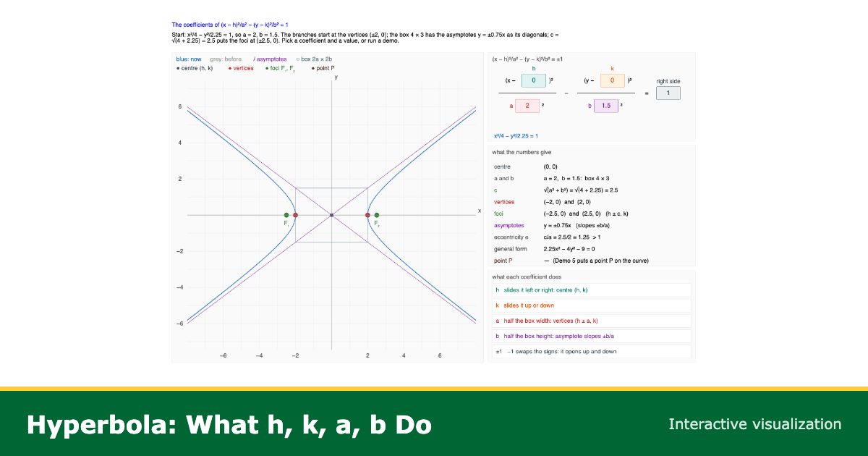Click the centre point at the origin
Viewport: 868px width, 456px height.
tap(331, 215)
